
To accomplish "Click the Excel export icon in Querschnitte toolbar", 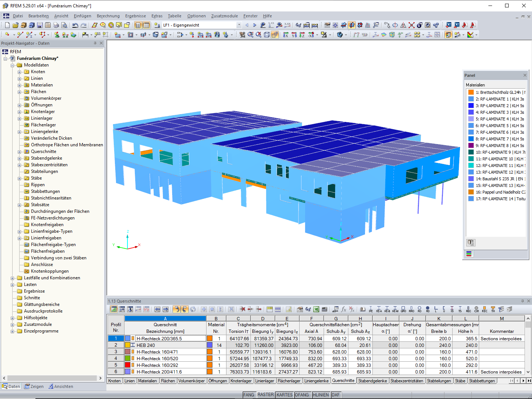I will click(x=316, y=310).
